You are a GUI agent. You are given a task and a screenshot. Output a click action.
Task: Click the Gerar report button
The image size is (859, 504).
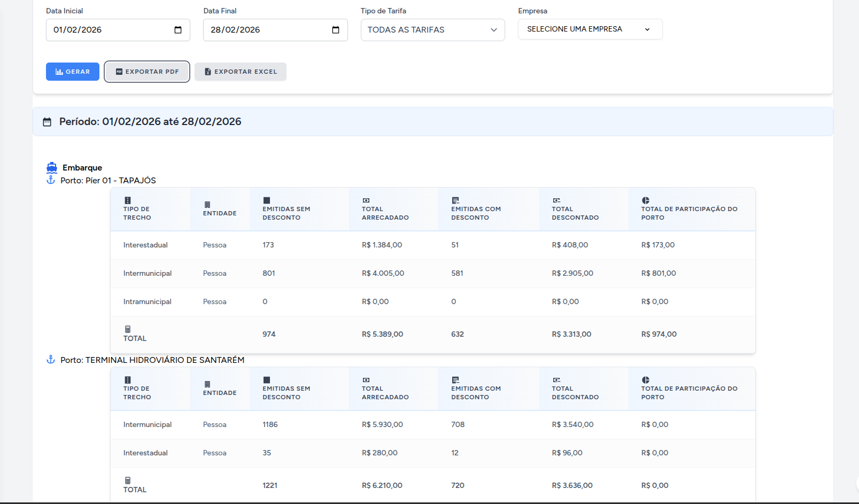(73, 72)
